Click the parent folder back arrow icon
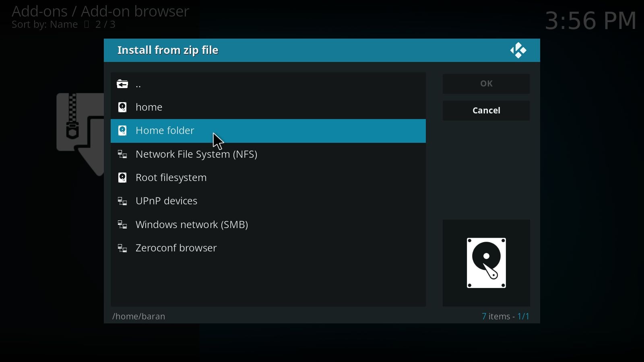Image resolution: width=644 pixels, height=362 pixels. [122, 84]
